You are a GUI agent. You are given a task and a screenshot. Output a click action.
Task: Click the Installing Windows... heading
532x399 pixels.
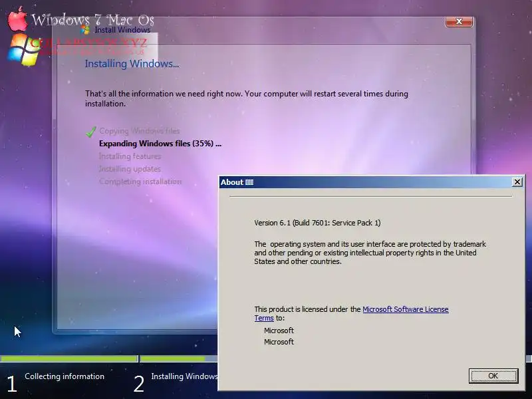point(132,64)
